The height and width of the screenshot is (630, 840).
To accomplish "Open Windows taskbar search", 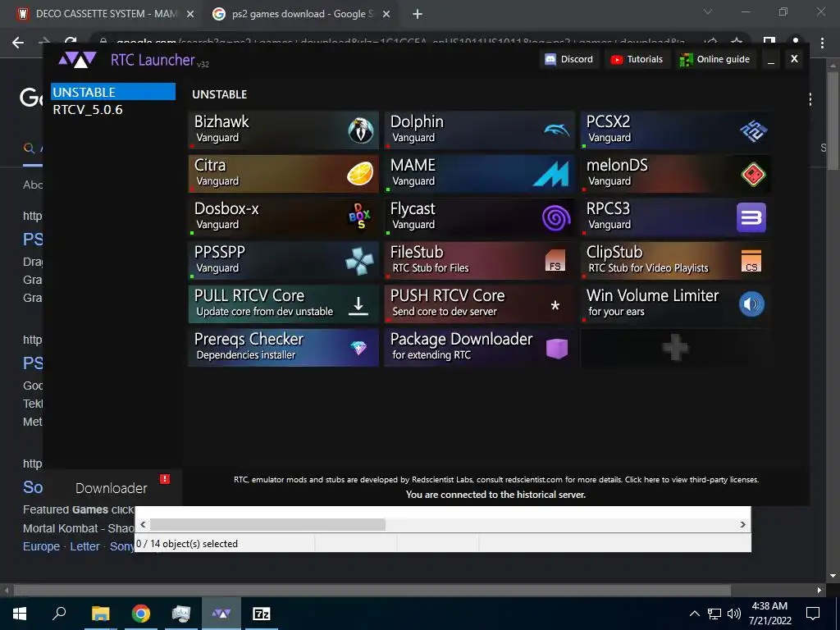I will (x=59, y=614).
